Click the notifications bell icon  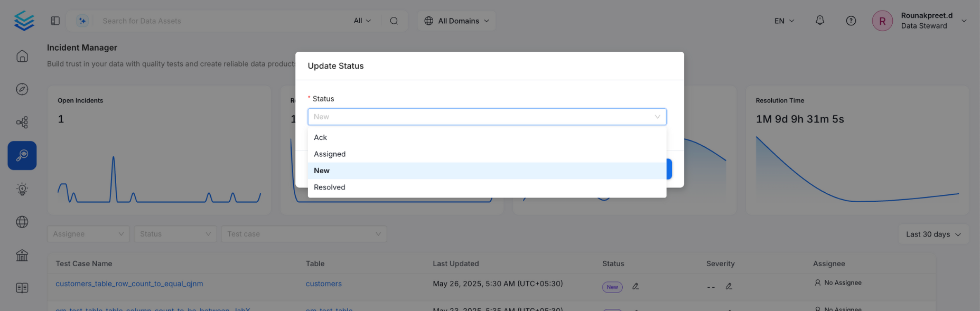click(x=819, y=21)
